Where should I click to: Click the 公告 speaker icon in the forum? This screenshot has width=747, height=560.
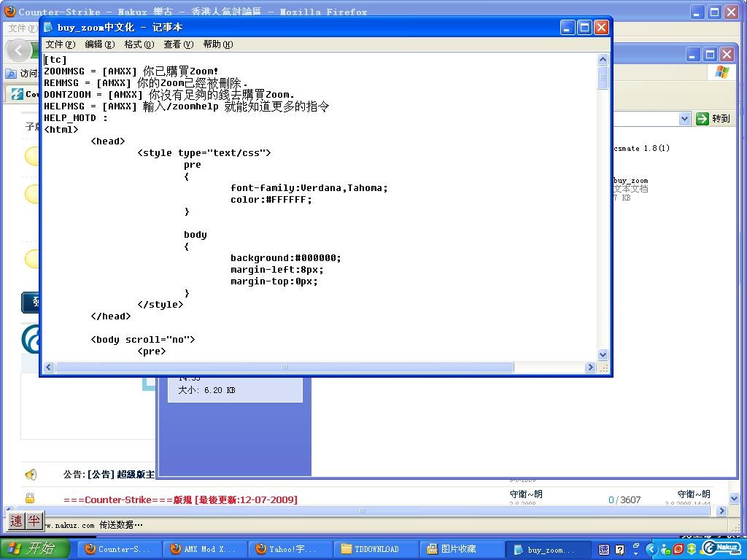click(31, 474)
